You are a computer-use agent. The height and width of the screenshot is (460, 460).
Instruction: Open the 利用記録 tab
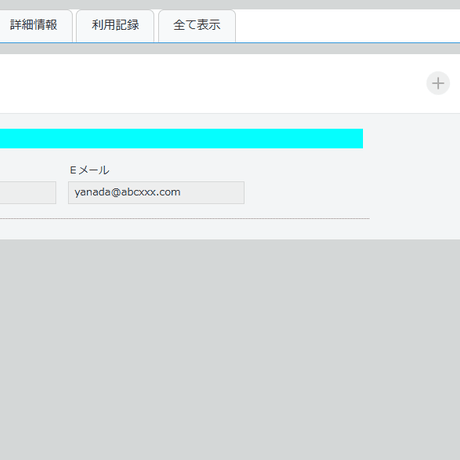115,26
